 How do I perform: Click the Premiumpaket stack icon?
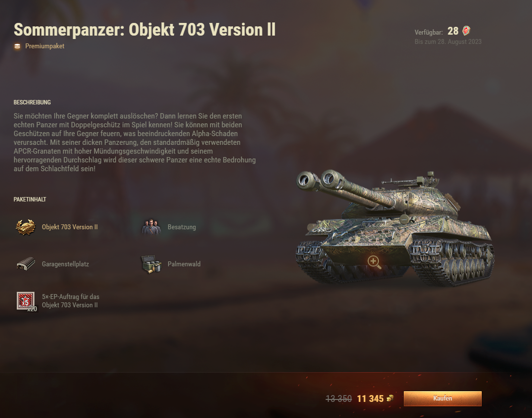[17, 46]
